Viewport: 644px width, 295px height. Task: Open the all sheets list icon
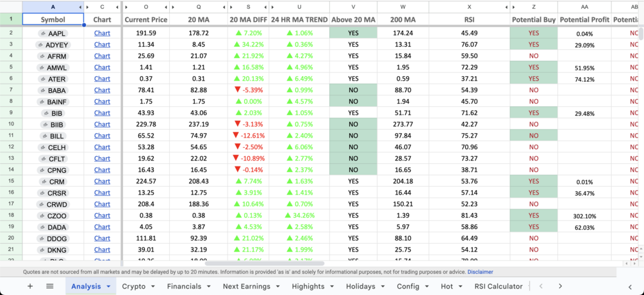click(50, 287)
